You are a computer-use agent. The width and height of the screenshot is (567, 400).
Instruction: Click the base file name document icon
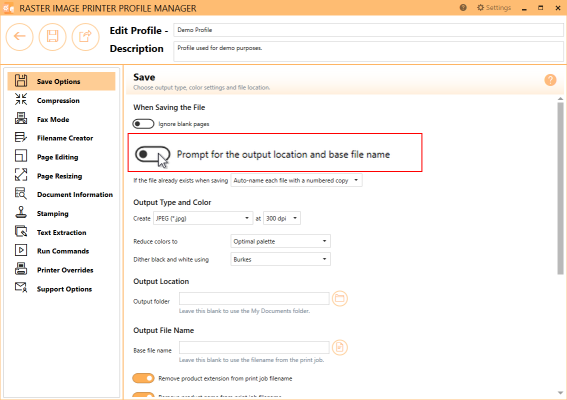point(340,348)
